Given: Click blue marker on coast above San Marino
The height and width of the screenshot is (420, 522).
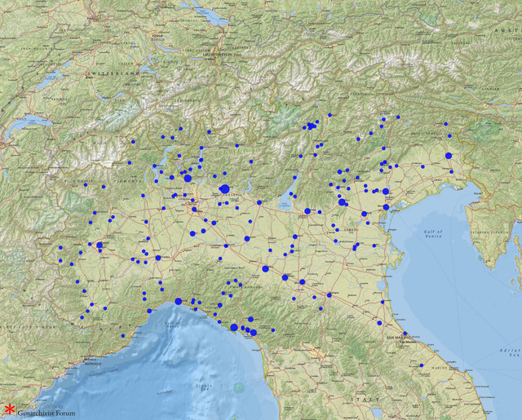Looking at the screenshot, I should (405, 333).
